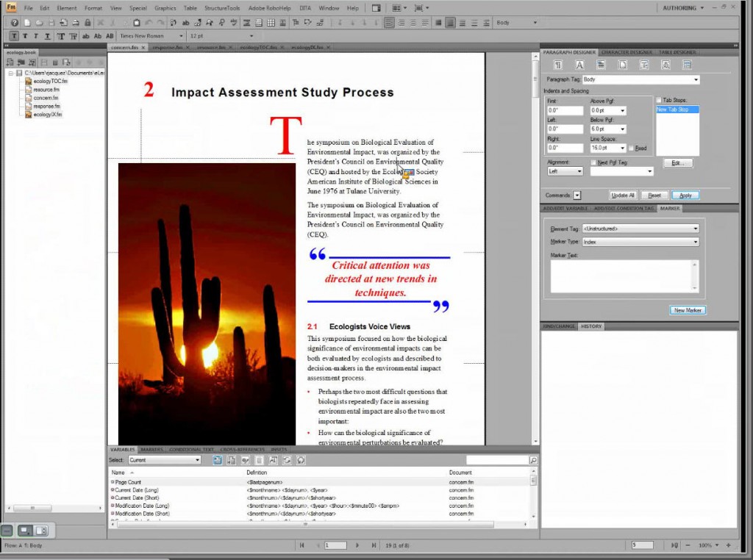
Task: Open the AUTHORING workspace dropdown
Action: 683,8
